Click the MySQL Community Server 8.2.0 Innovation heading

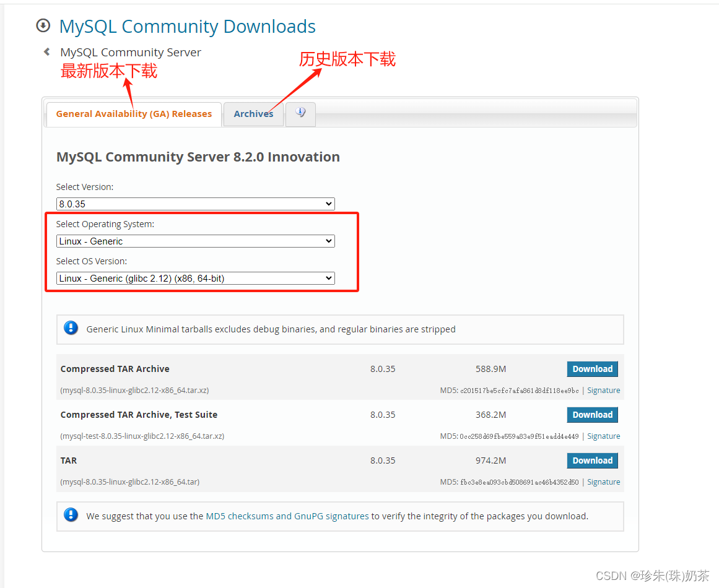tap(198, 157)
